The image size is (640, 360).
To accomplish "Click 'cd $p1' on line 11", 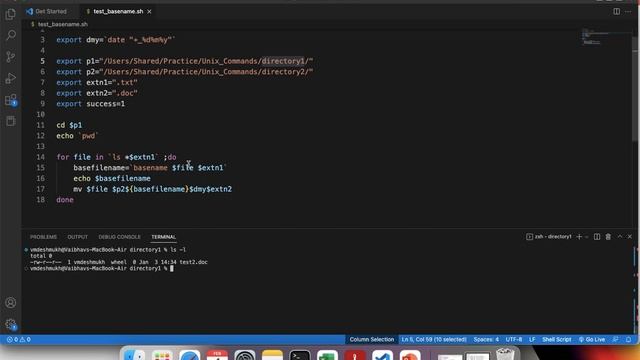I will (x=69, y=125).
